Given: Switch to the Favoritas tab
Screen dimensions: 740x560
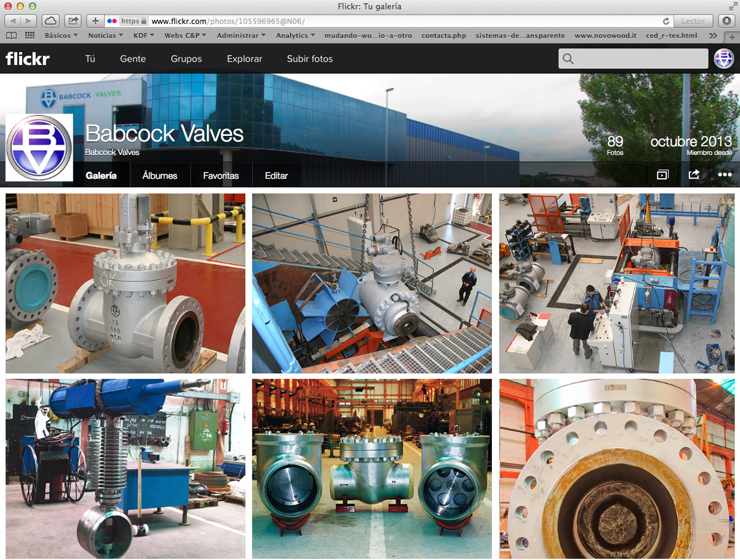Looking at the screenshot, I should [221, 175].
